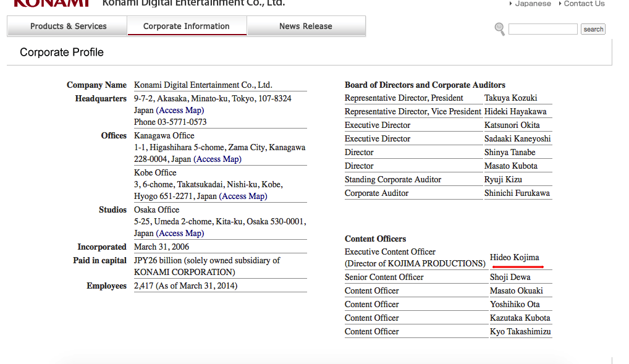The height and width of the screenshot is (364, 629).
Task: Click the magnifier search icon
Action: (499, 29)
